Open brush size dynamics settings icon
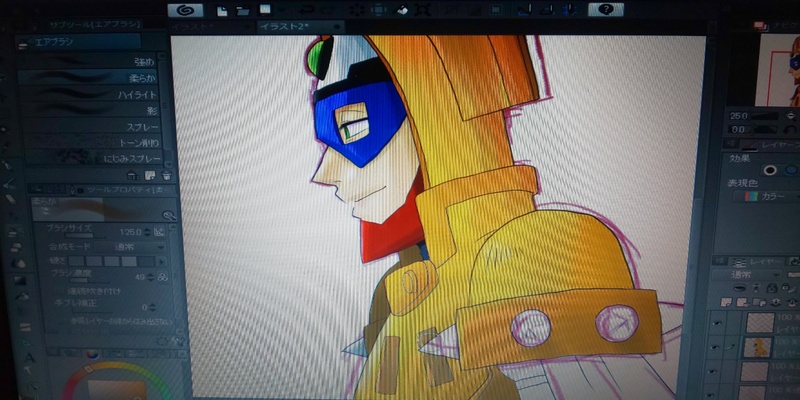Viewport: 800px width, 400px height. (159, 232)
